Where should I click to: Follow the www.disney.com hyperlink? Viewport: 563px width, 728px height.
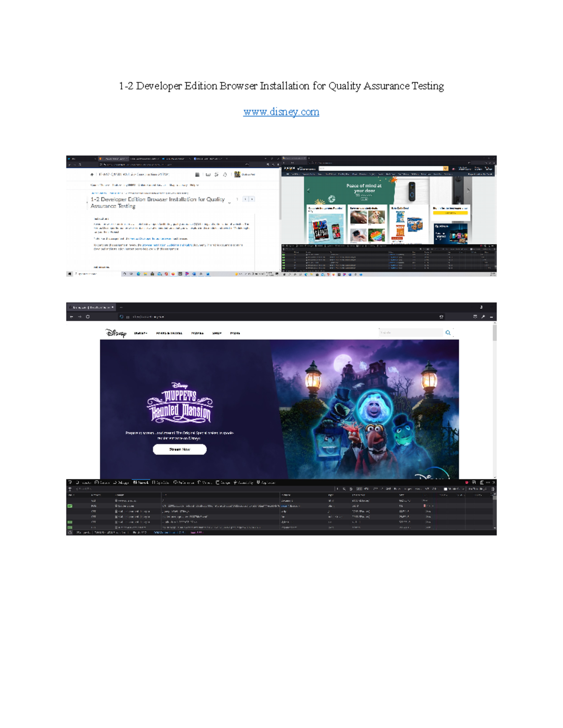(281, 112)
